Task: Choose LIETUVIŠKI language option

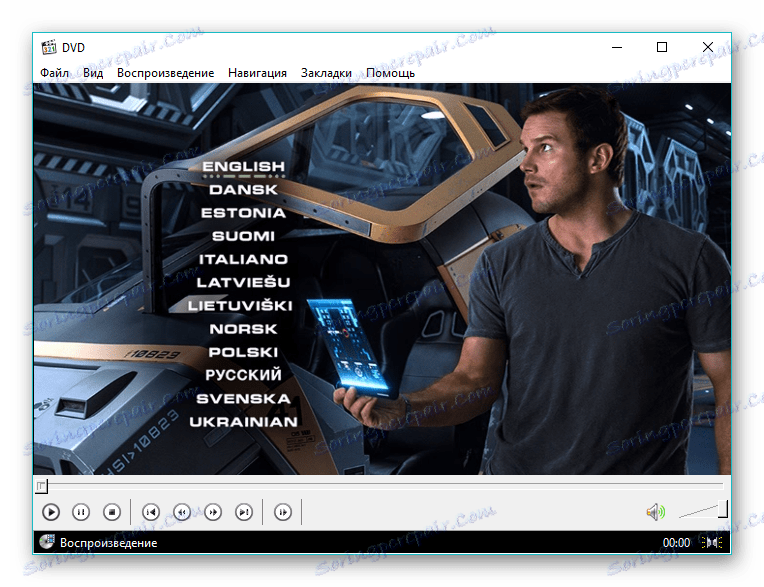Action: point(240,305)
